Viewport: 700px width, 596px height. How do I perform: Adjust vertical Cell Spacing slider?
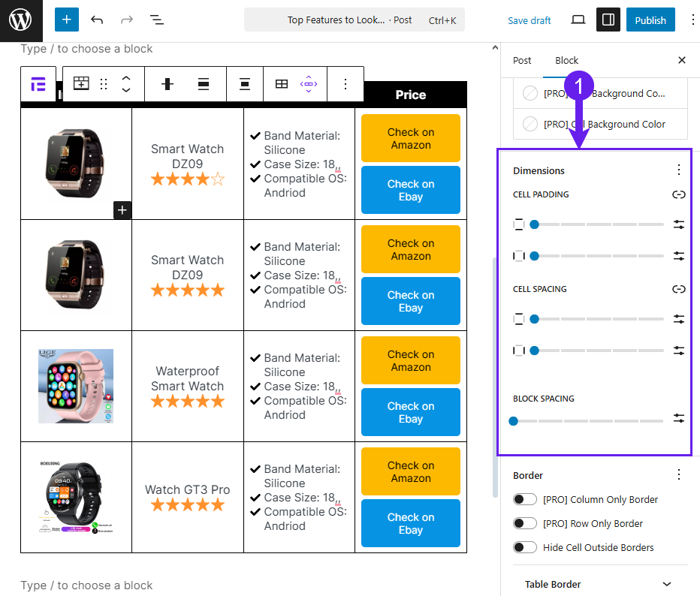[x=599, y=319]
